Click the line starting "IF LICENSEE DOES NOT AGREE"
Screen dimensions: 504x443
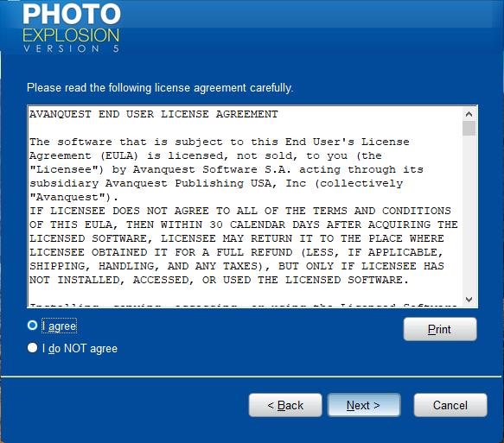[240, 211]
